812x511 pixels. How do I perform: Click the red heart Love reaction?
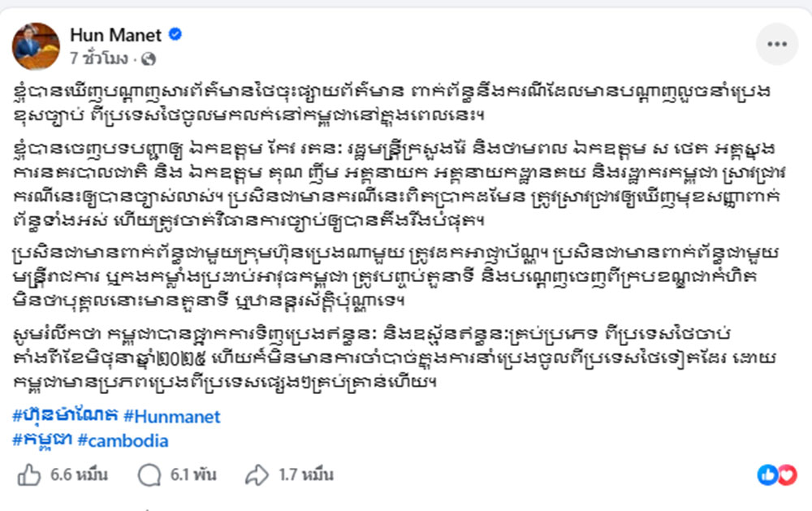coord(786,475)
